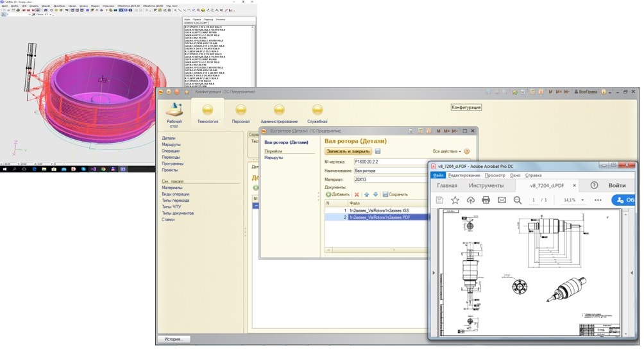Image resolution: width=644 pixels, height=350 pixels.
Task: Expand the left pane arrow in Acrobat
Action: pos(434,272)
